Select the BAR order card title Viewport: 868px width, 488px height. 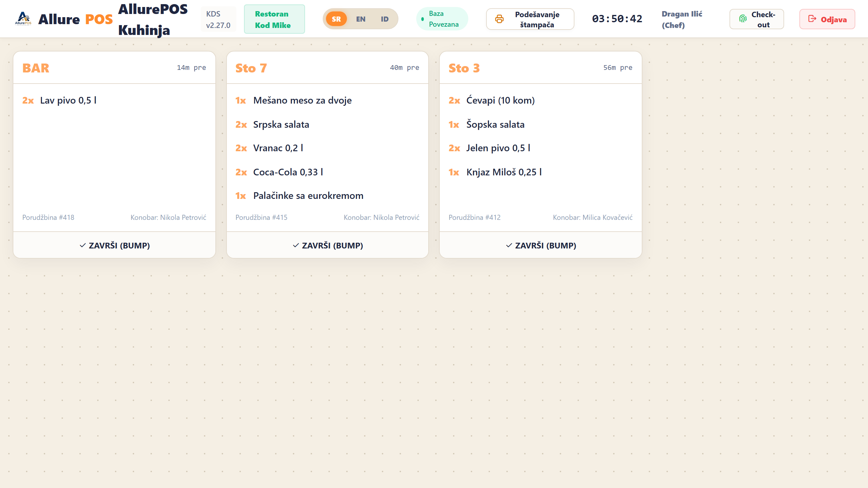(x=36, y=68)
